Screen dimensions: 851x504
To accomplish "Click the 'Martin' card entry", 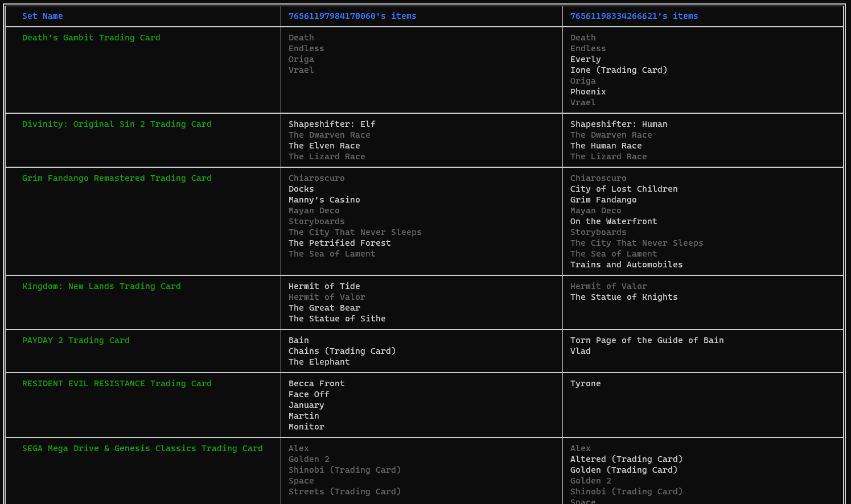I will 304,416.
